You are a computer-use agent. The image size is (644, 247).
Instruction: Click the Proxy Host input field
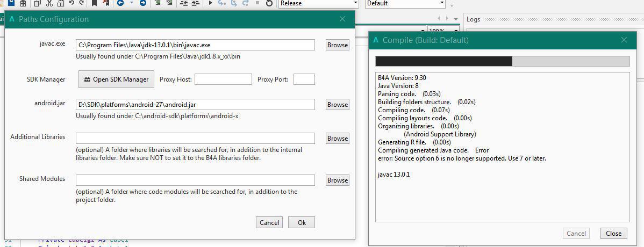pyautogui.click(x=223, y=79)
